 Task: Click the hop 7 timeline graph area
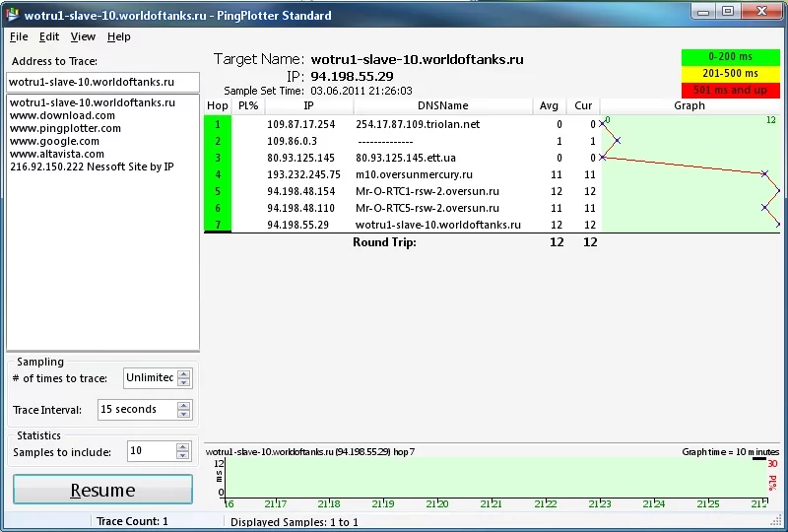pos(496,477)
